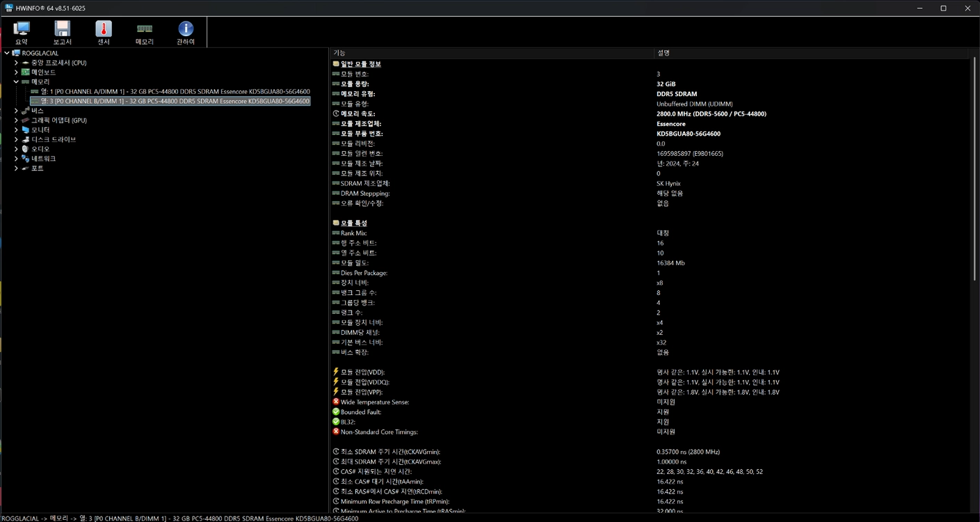The width and height of the screenshot is (980, 522).
Task: Open the 요약 summary toolbar icon
Action: pos(22,33)
